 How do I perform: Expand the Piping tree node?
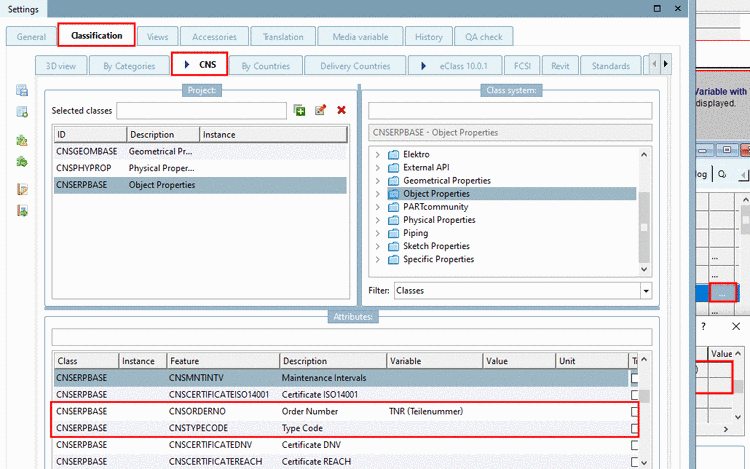(377, 233)
